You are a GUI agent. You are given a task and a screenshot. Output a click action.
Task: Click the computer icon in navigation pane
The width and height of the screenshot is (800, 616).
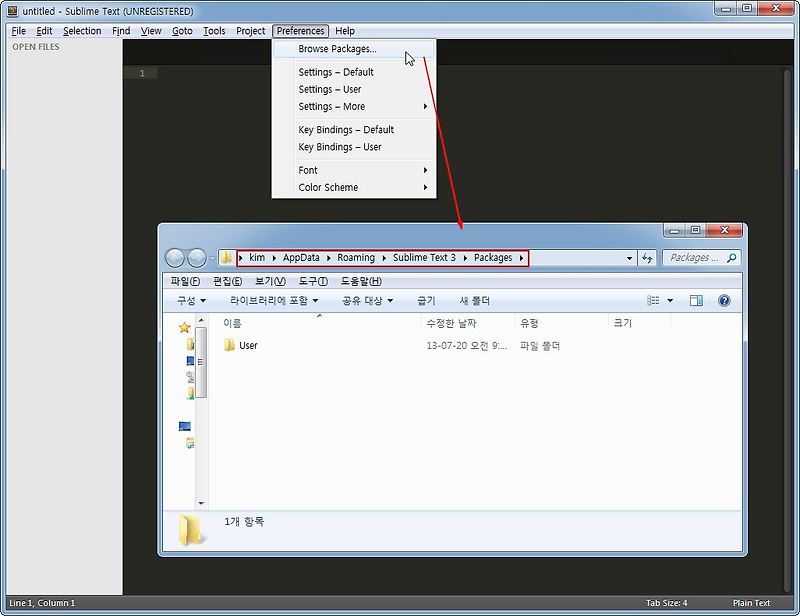click(185, 426)
